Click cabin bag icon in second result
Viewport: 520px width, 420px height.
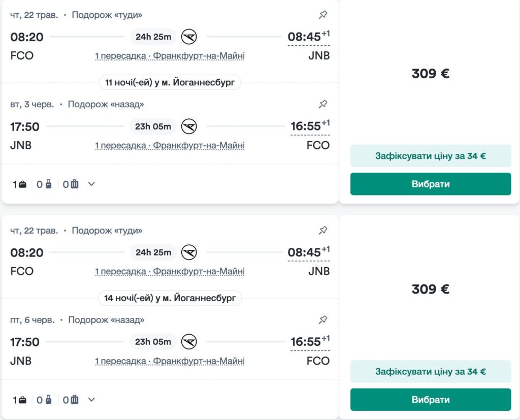(x=48, y=400)
